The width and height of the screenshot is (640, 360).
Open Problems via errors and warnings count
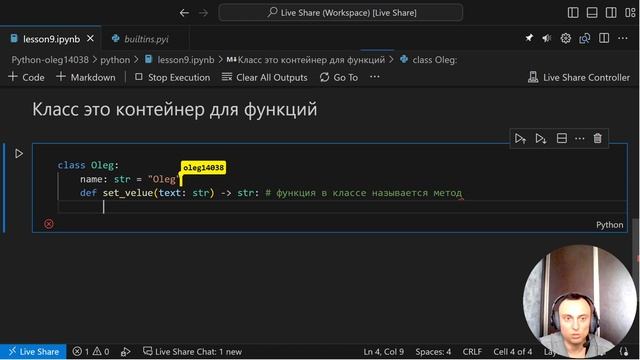(x=91, y=351)
